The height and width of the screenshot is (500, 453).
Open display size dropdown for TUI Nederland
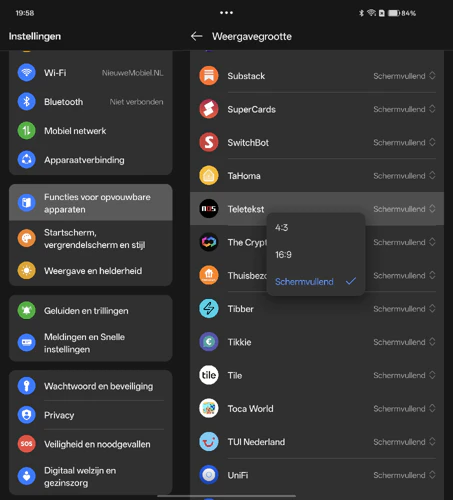[404, 442]
